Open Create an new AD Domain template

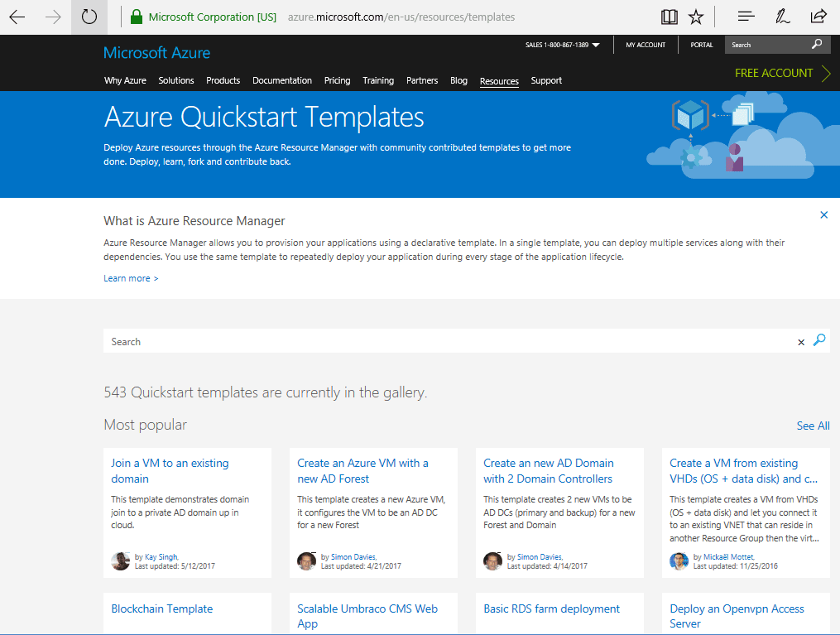[x=549, y=470]
